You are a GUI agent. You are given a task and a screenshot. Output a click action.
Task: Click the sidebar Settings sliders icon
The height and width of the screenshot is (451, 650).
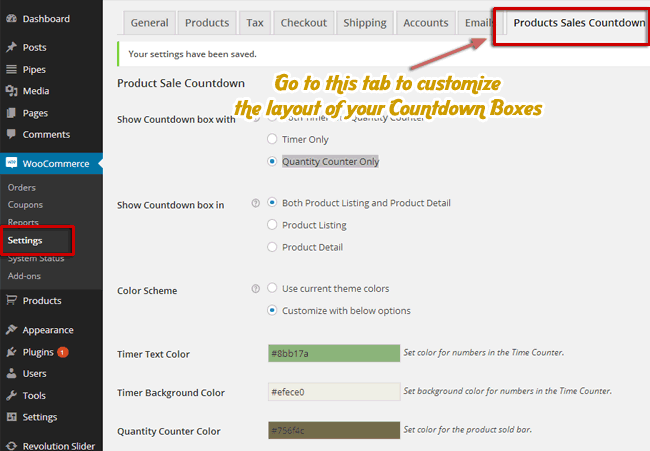pyautogui.click(x=12, y=417)
